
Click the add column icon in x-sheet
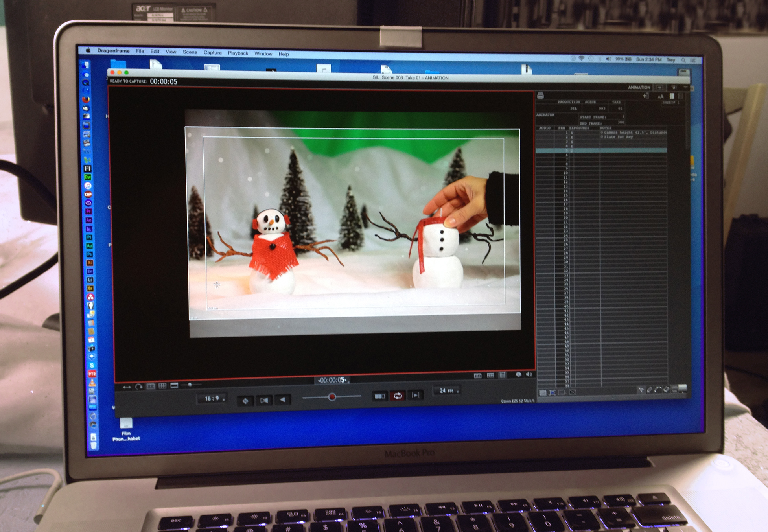coord(645,96)
